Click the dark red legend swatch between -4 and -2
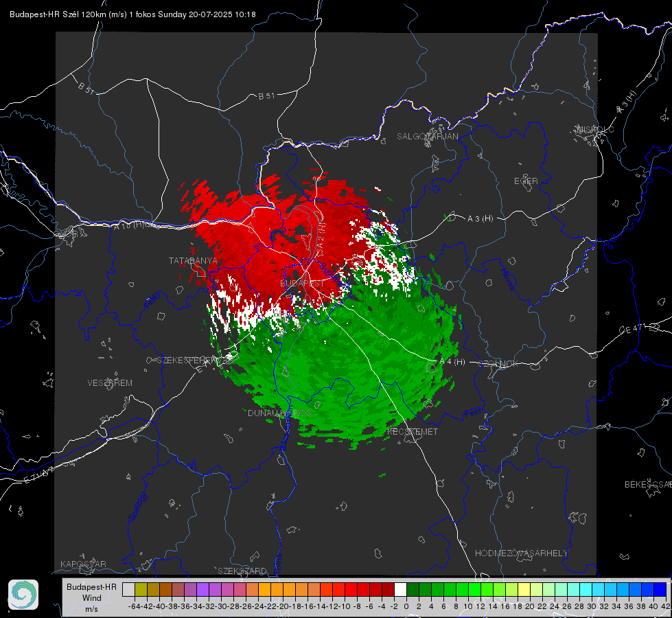Viewport: 672px width, 618px height. 388,589
